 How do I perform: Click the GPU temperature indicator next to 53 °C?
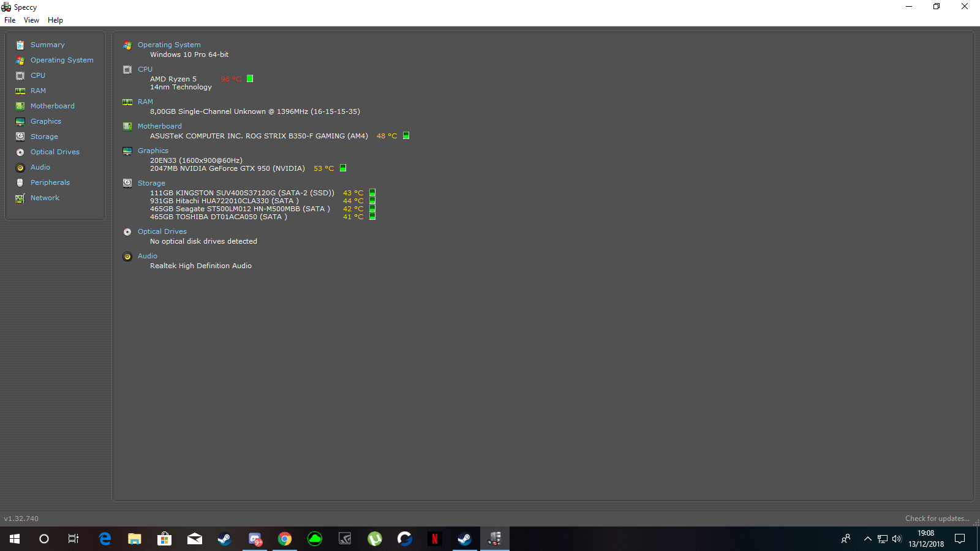[x=343, y=168]
